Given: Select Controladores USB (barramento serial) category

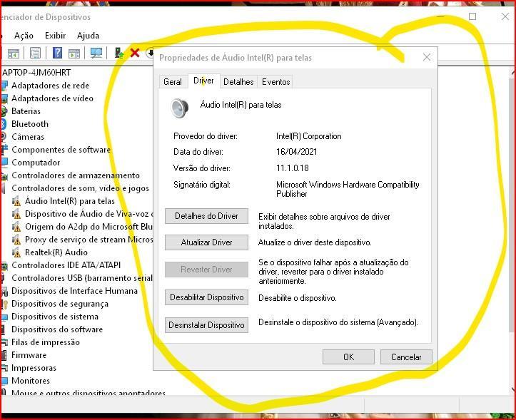Looking at the screenshot, I should [x=82, y=278].
